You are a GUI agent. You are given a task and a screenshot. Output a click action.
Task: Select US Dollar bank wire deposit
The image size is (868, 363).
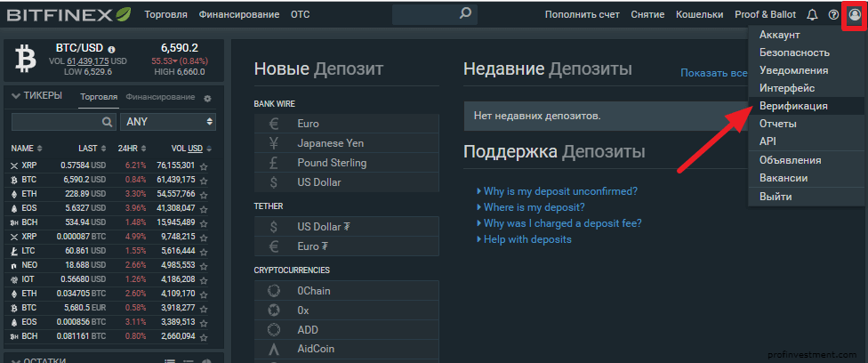(x=347, y=182)
